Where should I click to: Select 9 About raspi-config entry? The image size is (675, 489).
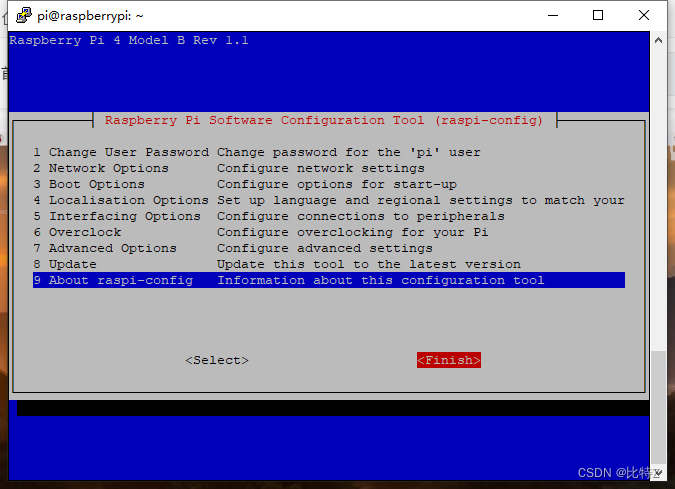329,280
